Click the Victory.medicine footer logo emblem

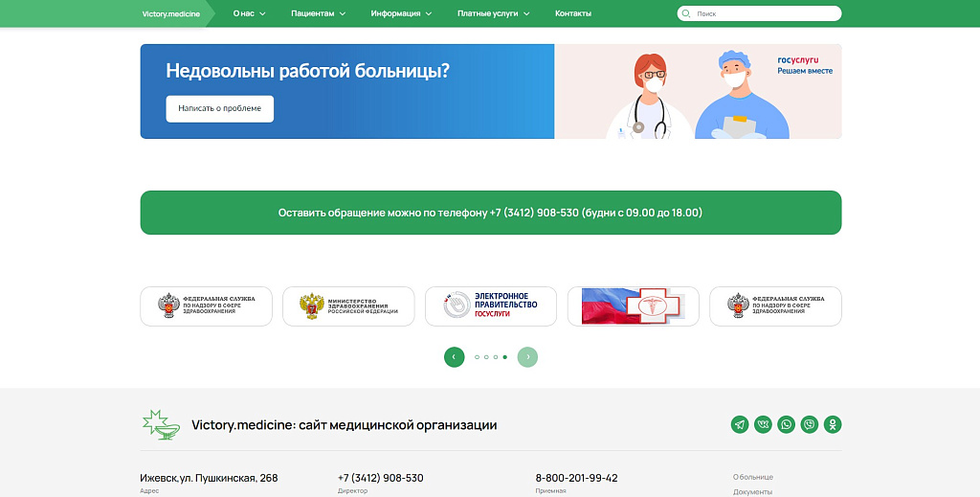[x=160, y=424]
